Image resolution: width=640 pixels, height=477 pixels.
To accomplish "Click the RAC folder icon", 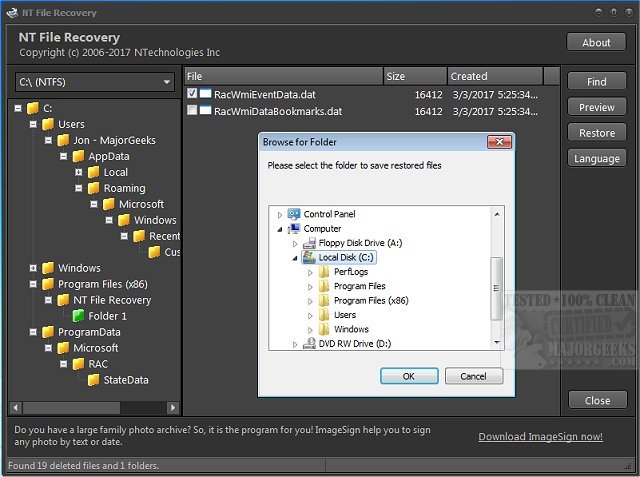I will click(78, 364).
